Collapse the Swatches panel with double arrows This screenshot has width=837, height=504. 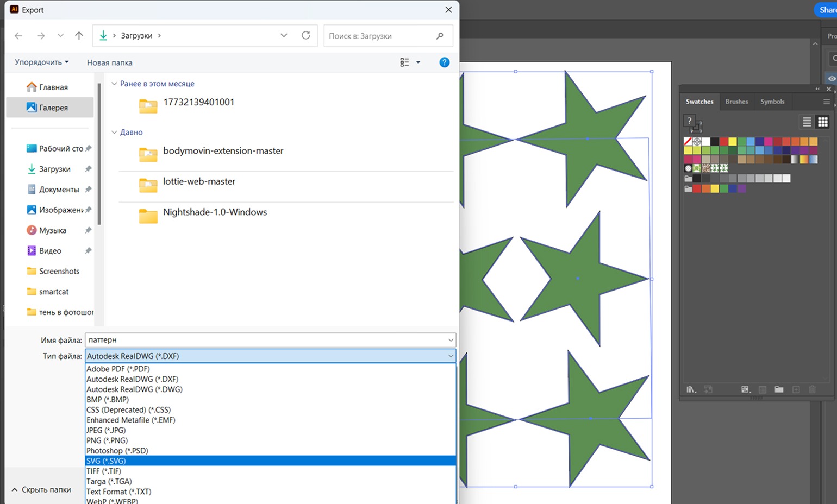click(x=817, y=89)
